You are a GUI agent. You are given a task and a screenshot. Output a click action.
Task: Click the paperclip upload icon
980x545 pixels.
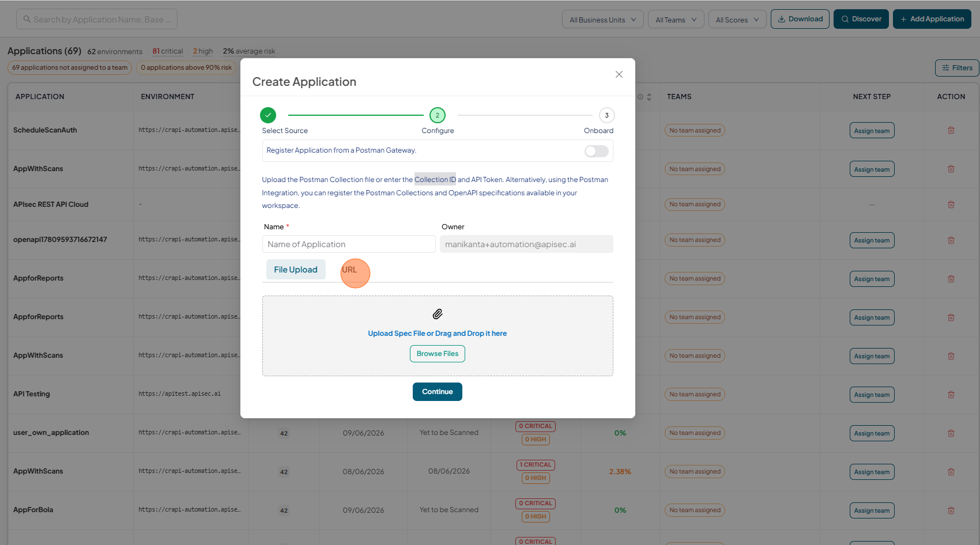point(438,314)
